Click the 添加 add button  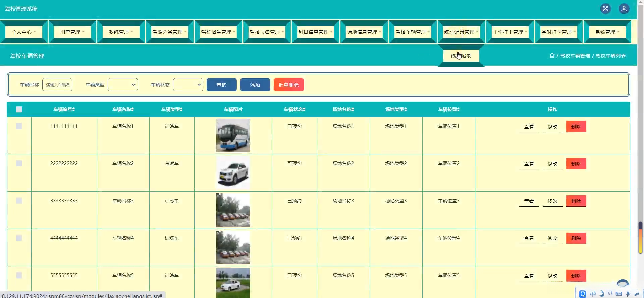pyautogui.click(x=255, y=85)
